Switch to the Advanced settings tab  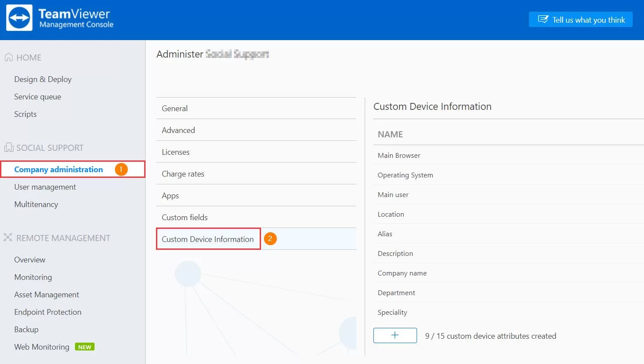point(256,130)
